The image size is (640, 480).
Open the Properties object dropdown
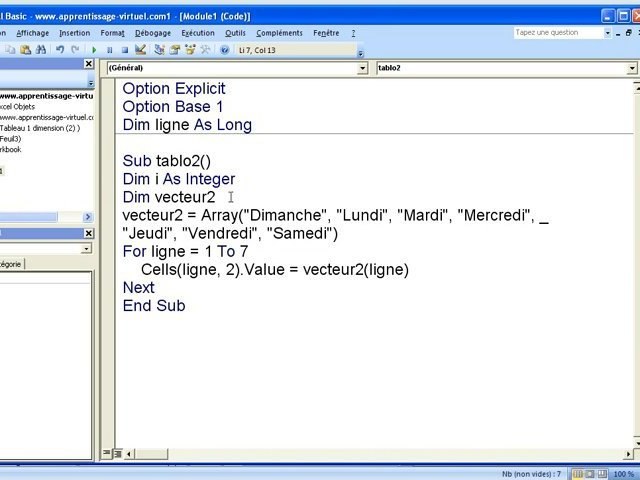[x=86, y=248]
